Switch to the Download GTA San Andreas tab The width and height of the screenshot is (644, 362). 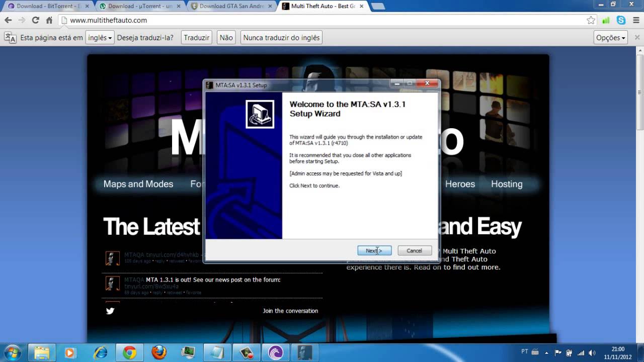[231, 6]
